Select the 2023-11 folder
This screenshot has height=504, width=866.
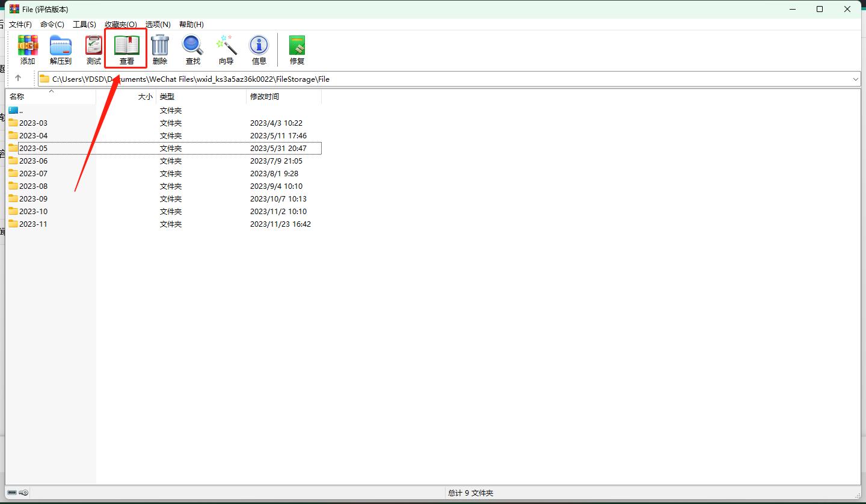[33, 224]
